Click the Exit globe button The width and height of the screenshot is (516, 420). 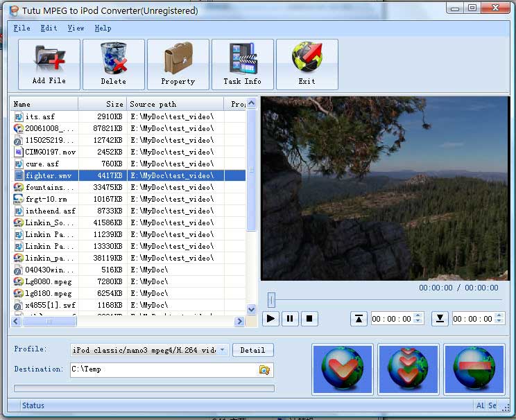coord(307,64)
